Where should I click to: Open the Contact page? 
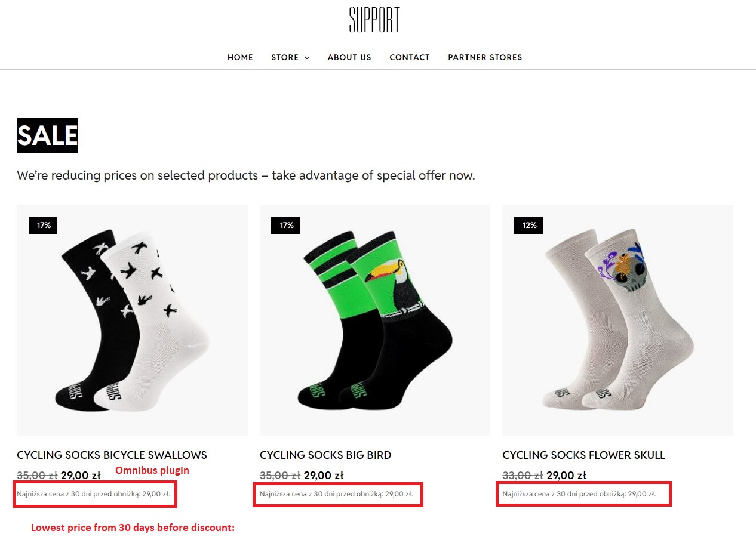pyautogui.click(x=410, y=57)
